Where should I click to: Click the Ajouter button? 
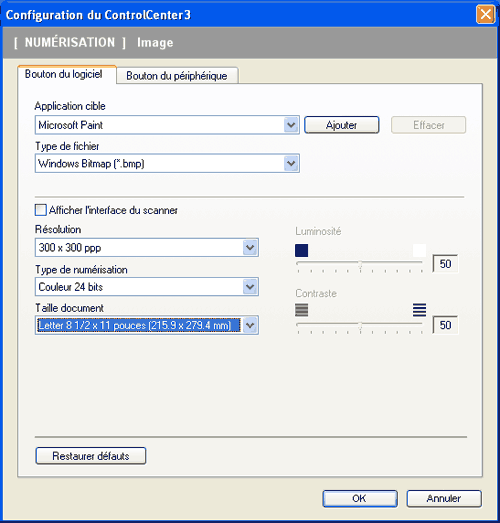click(342, 125)
